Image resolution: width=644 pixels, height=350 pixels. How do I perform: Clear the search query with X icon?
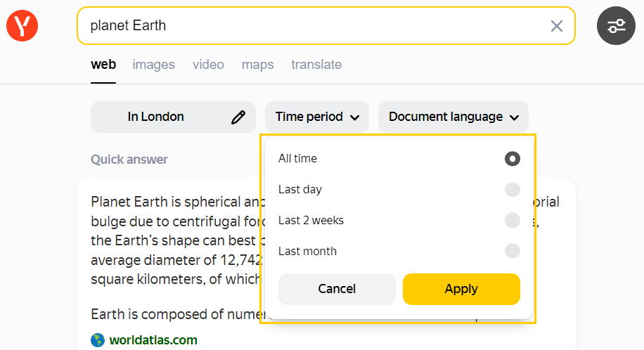pyautogui.click(x=556, y=26)
